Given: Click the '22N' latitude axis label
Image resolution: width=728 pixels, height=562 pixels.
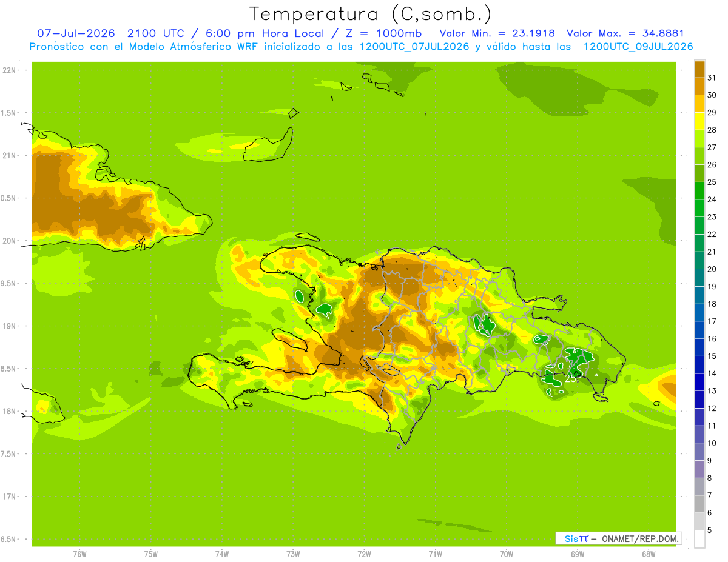Looking at the screenshot, I should pyautogui.click(x=8, y=70).
